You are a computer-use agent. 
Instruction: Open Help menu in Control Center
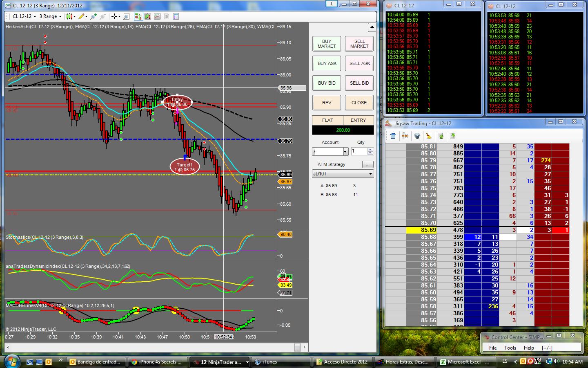pos(529,348)
